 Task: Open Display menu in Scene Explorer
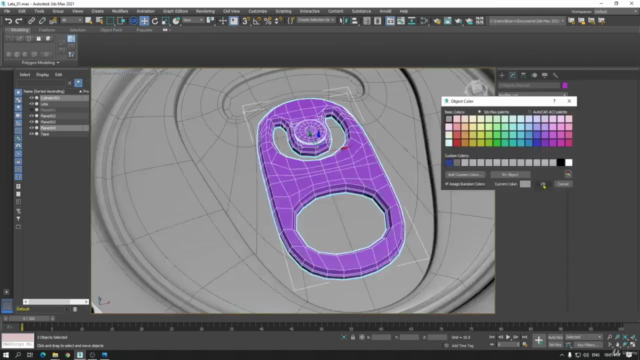(42, 75)
